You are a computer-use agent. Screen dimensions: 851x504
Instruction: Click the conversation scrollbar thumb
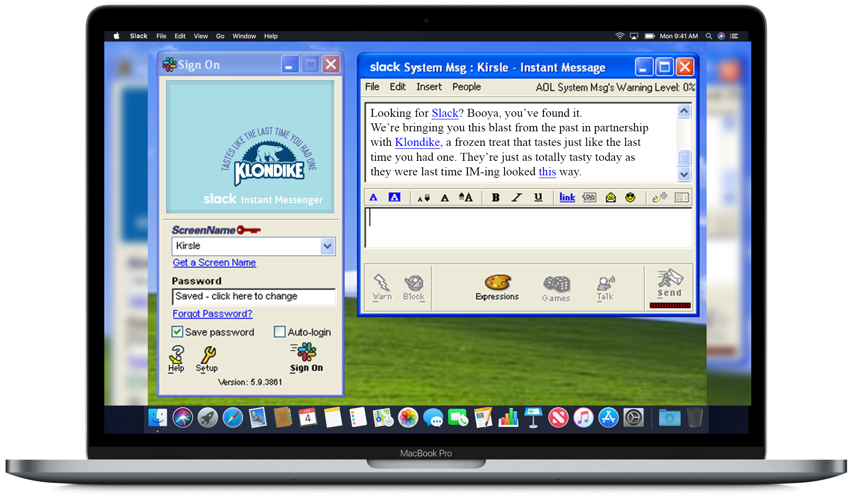pyautogui.click(x=684, y=158)
